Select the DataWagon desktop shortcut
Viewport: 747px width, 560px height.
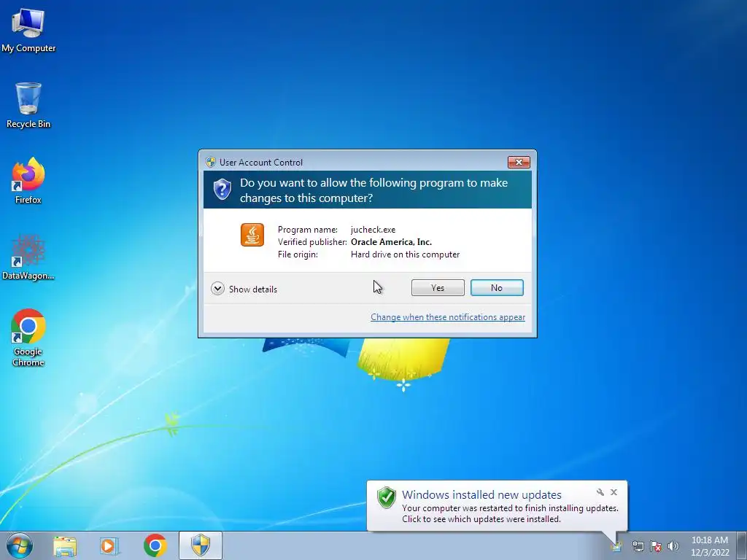(x=28, y=257)
